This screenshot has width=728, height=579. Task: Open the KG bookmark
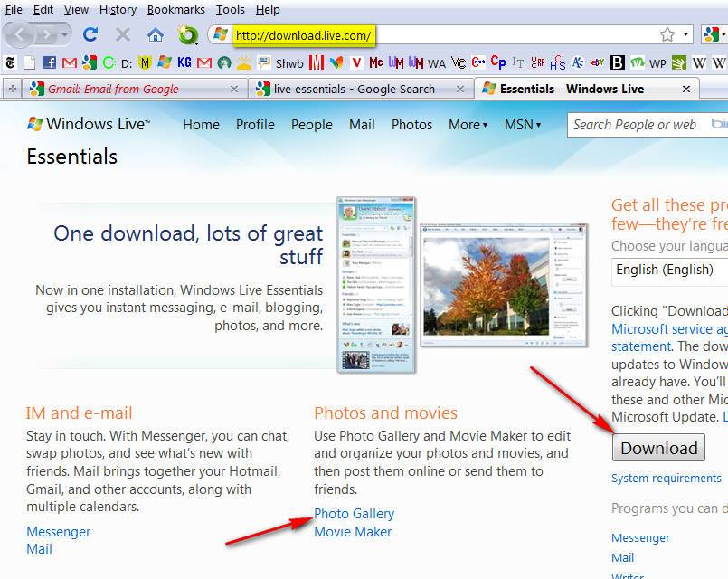(x=184, y=62)
